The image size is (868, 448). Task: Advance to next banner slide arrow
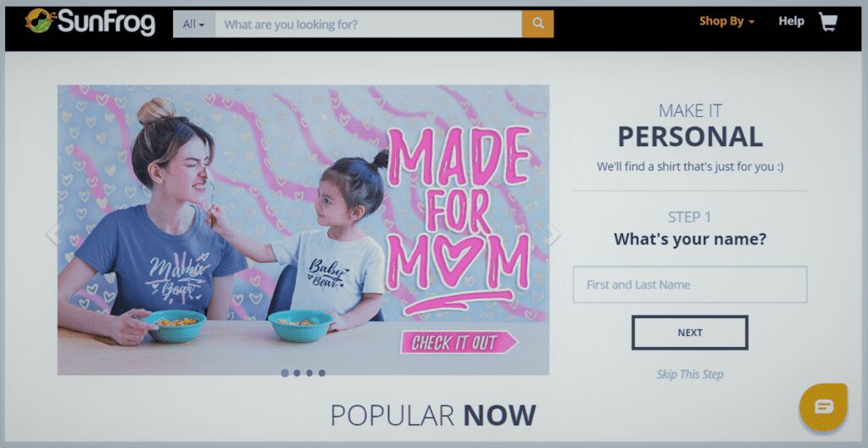tap(554, 234)
